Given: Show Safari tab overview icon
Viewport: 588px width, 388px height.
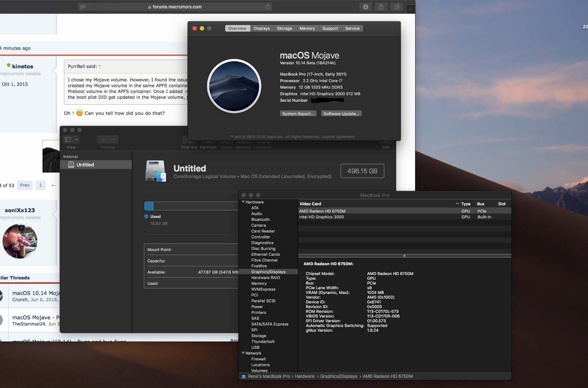Looking at the screenshot, I should [x=397, y=7].
